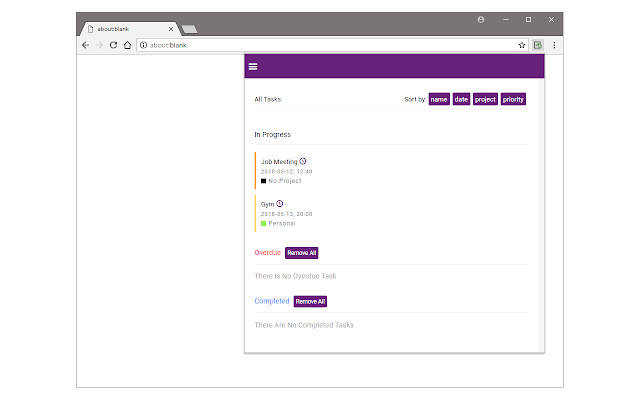Select the about:blank tab
The height and width of the screenshot is (400, 640).
click(129, 29)
